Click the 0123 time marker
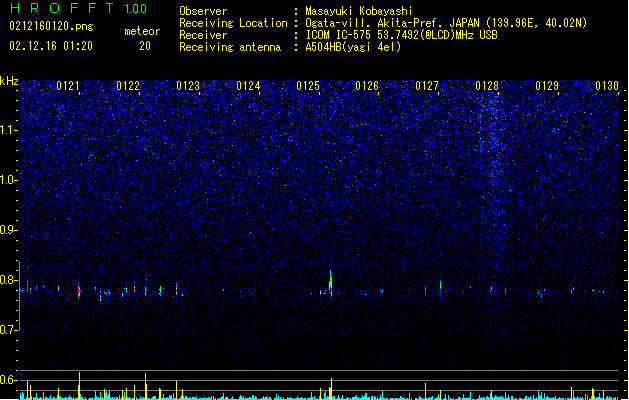 [188, 86]
